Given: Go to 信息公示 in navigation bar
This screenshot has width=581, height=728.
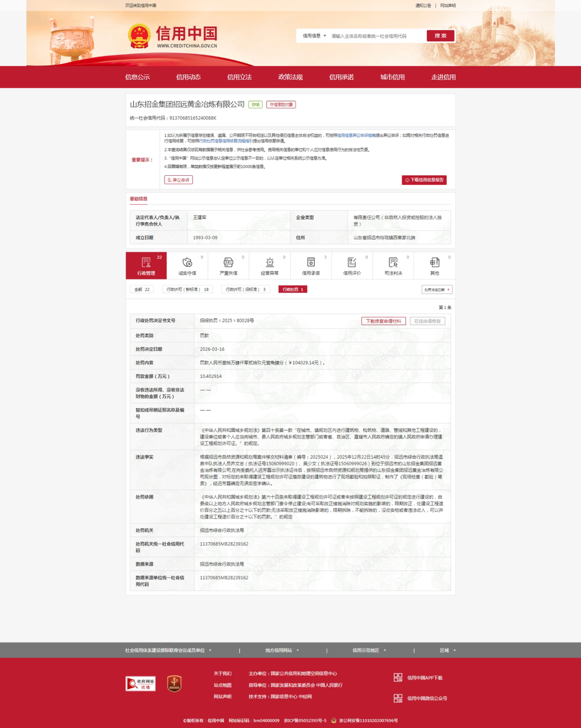Looking at the screenshot, I should (x=138, y=77).
